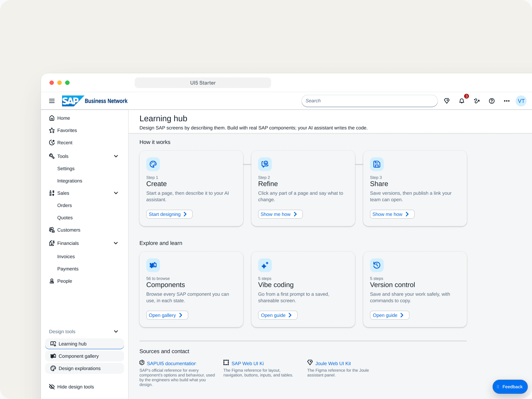Go to Home in sidebar
This screenshot has width=532, height=399.
click(85, 118)
